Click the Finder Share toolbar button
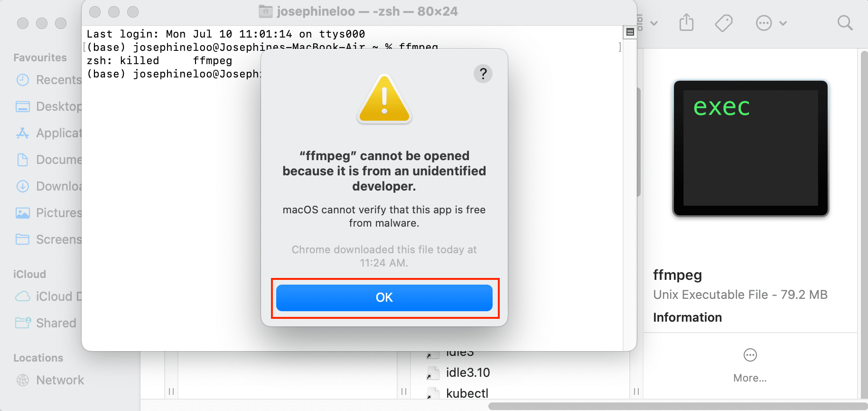Viewport: 868px width, 411px height. [x=686, y=22]
